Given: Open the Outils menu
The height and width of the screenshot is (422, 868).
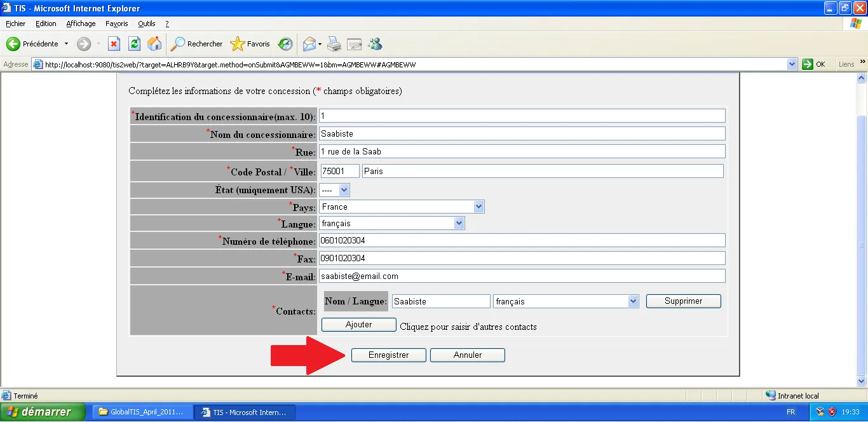Looking at the screenshot, I should (x=146, y=24).
